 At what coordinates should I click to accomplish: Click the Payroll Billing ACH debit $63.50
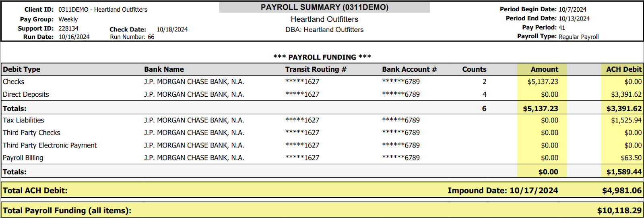pyautogui.click(x=631, y=158)
